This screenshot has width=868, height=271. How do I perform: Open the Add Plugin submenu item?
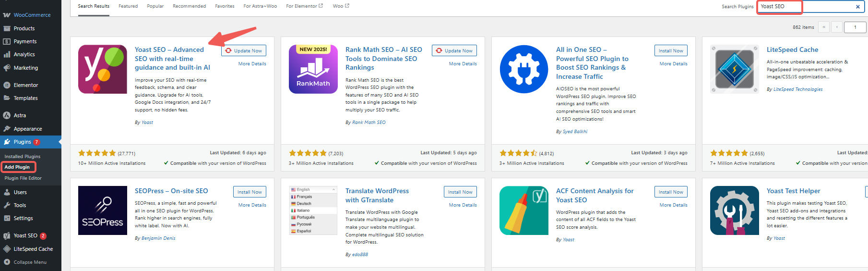click(x=17, y=167)
